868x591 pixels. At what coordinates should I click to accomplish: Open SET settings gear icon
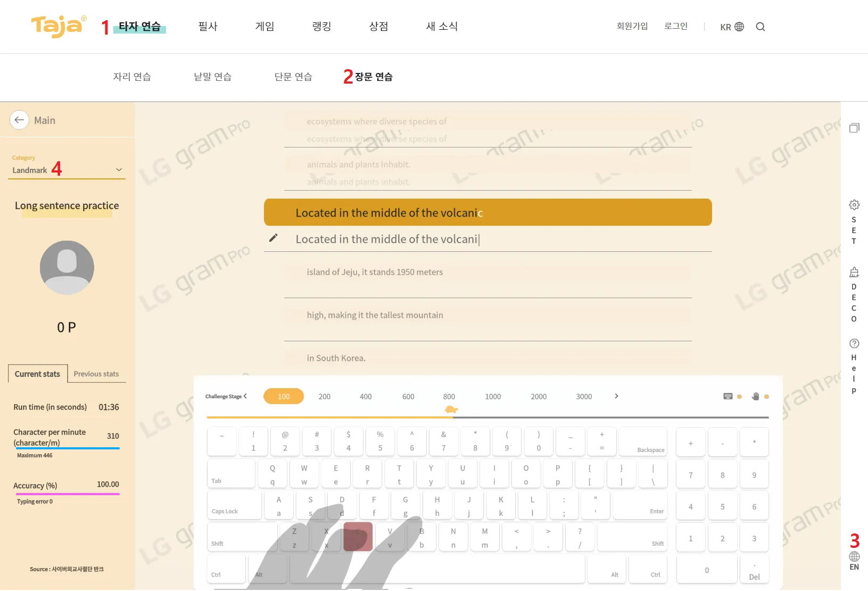854,205
